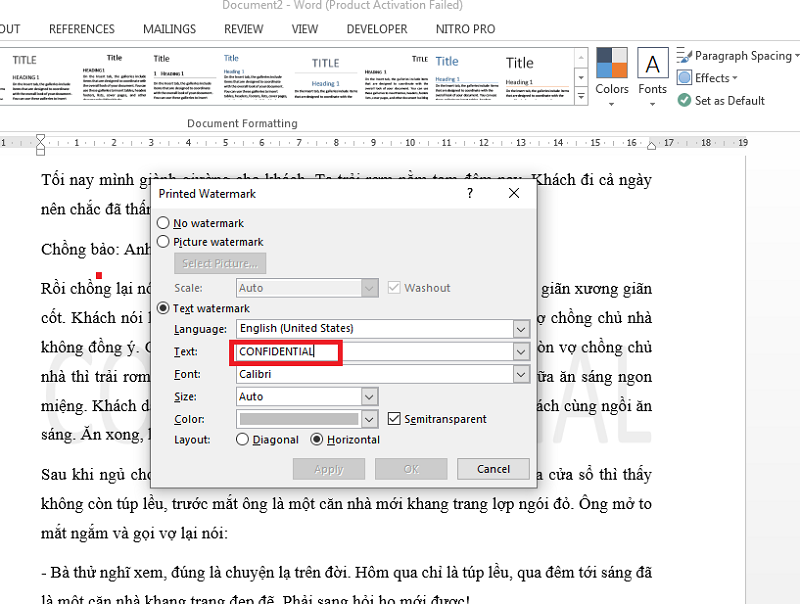Close the Printed Watermark dialog
This screenshot has width=800, height=604.
(514, 193)
